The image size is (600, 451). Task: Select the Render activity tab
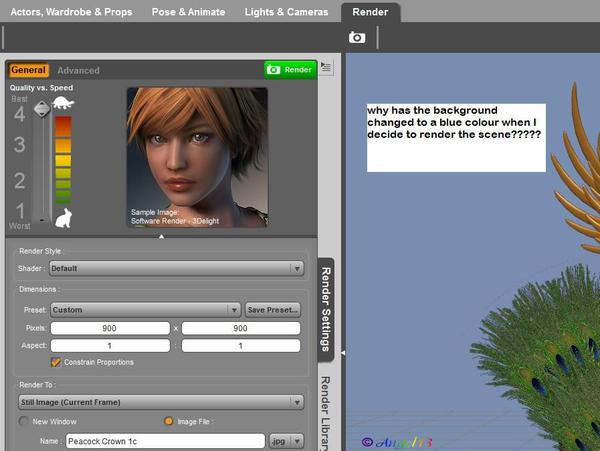(x=370, y=12)
